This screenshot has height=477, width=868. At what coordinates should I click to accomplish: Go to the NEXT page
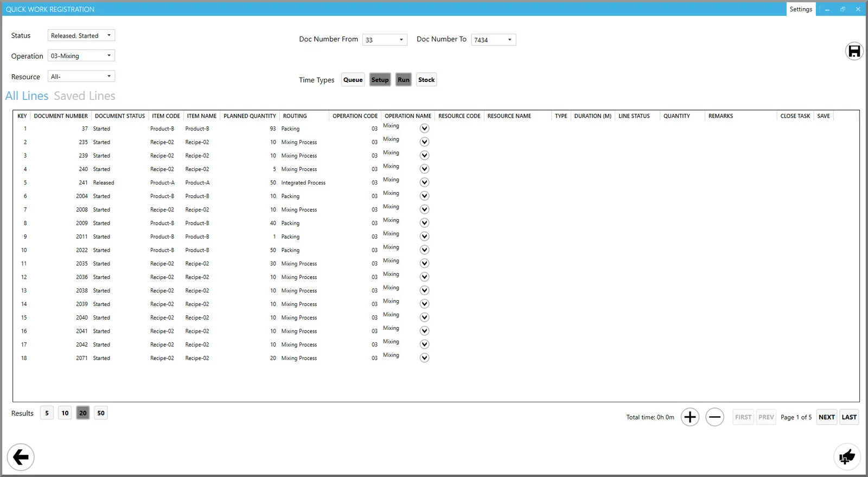pyautogui.click(x=827, y=417)
